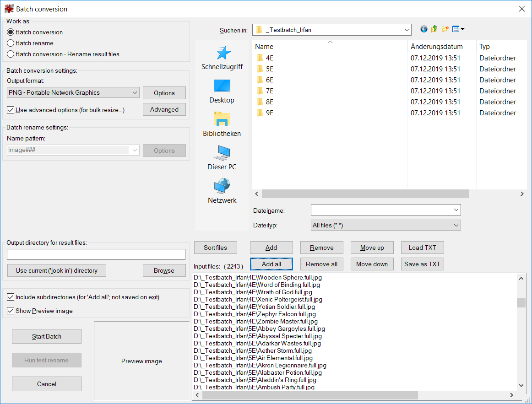Click the Remove all button
Screen dimensions: 532x404
coord(321,264)
